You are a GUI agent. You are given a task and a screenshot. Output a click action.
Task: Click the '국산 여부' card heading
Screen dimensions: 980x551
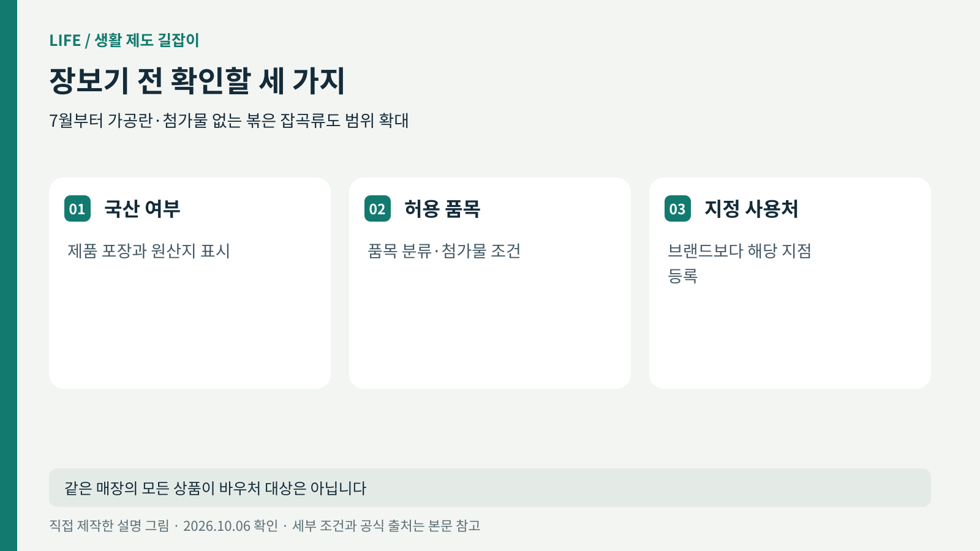point(142,209)
